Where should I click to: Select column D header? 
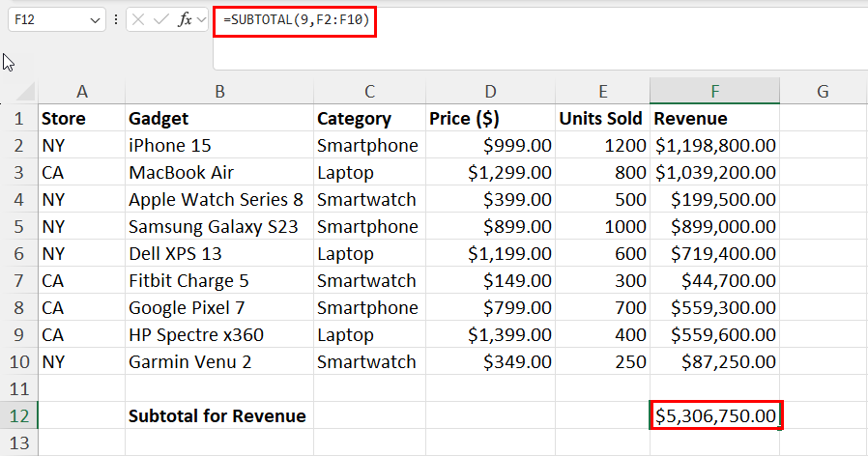coord(490,92)
